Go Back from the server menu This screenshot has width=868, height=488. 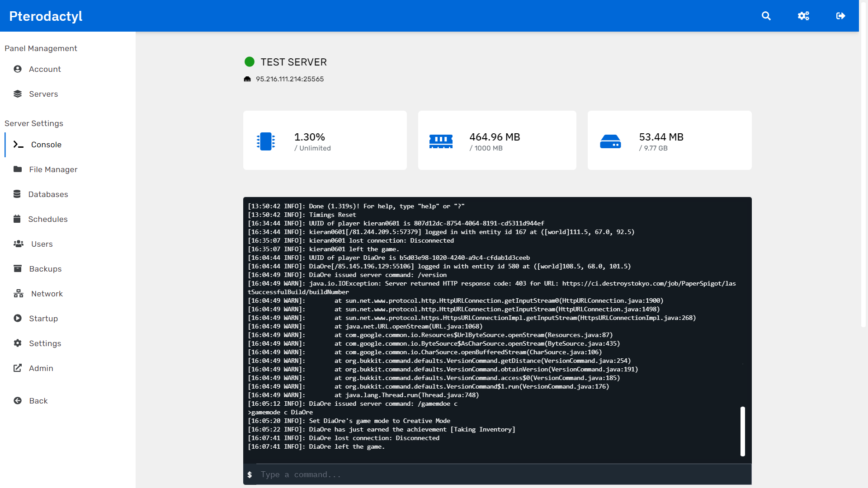(x=38, y=401)
